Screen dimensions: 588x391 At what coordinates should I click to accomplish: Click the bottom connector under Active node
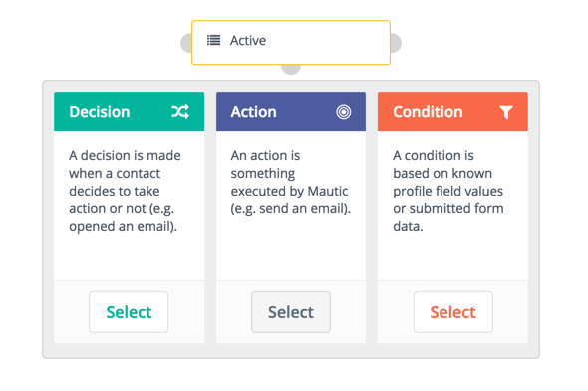coord(291,69)
